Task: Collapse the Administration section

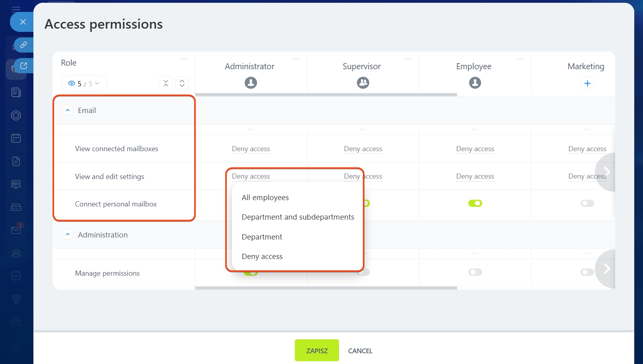Action: (x=68, y=235)
